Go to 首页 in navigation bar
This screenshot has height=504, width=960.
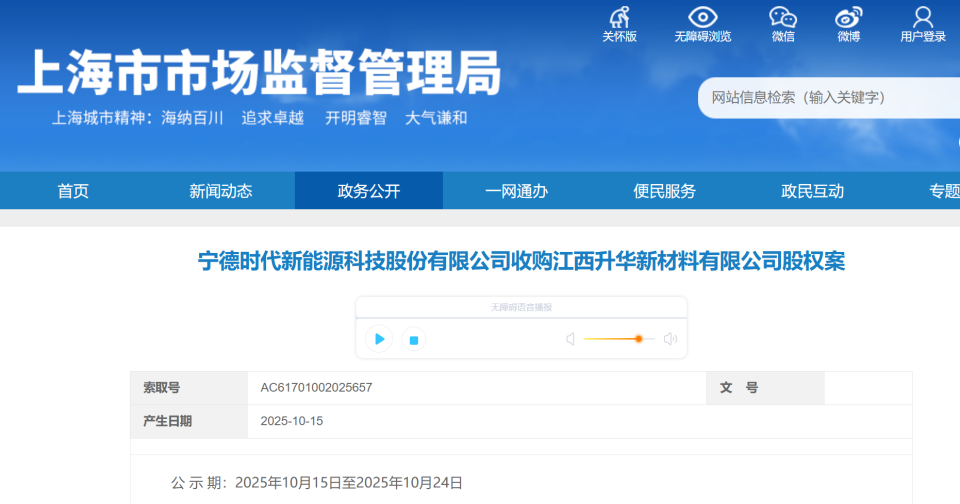click(73, 191)
